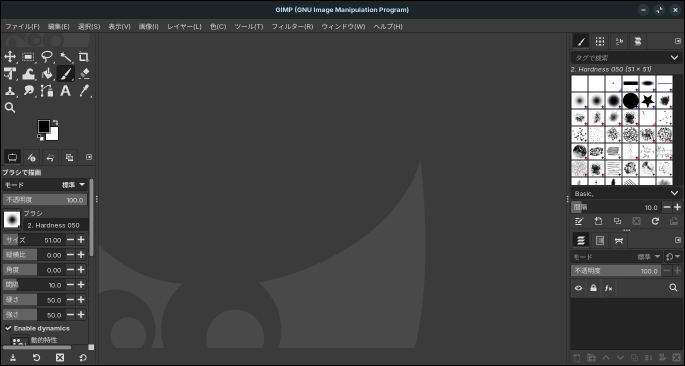Open the Basic, tag assignment dropdown
685x366 pixels.
(674, 193)
